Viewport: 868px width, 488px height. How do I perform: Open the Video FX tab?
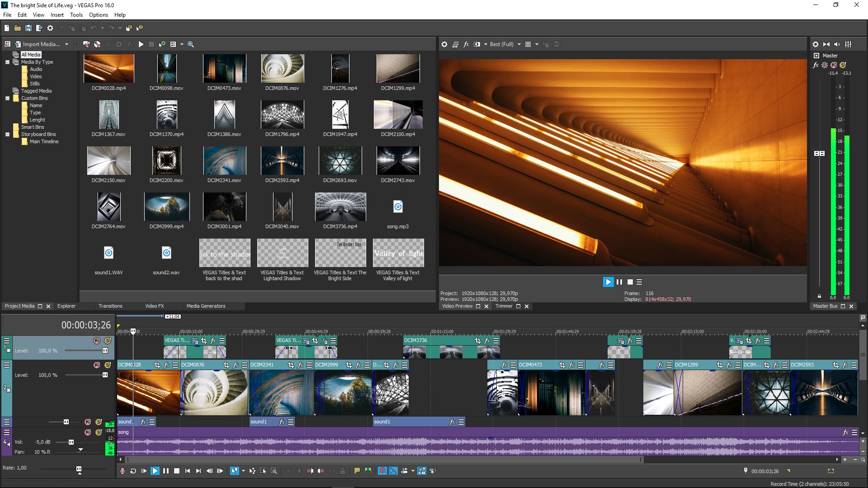pyautogui.click(x=154, y=306)
